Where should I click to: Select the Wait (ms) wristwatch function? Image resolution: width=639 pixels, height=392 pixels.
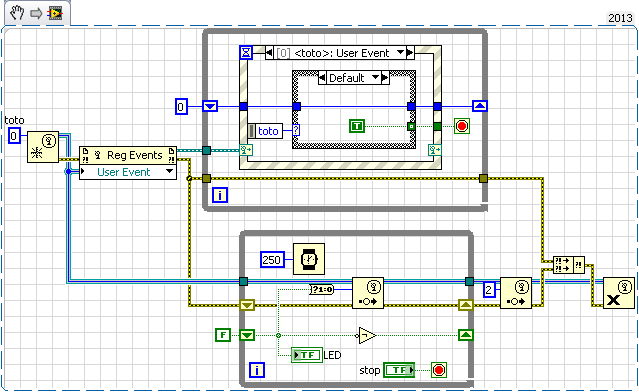pos(309,259)
